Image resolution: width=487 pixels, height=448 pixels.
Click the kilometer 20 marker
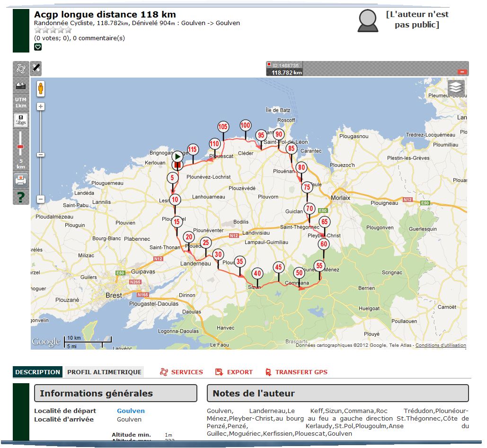pos(189,237)
